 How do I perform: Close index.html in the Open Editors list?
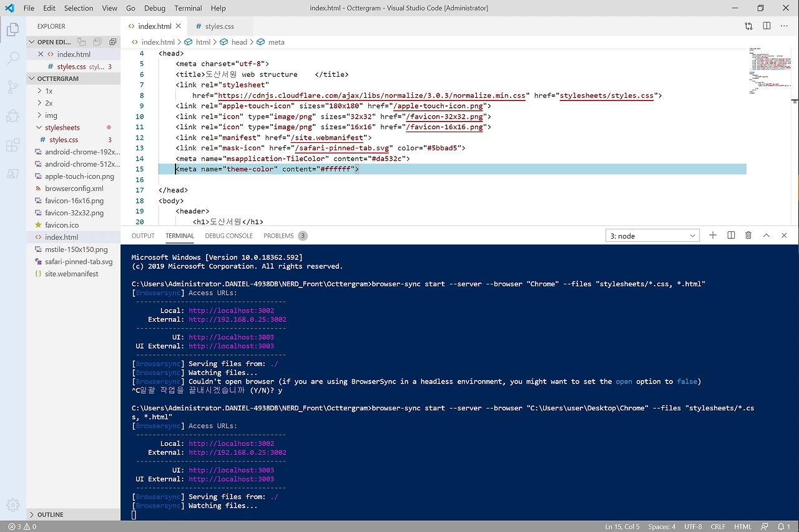coord(41,54)
